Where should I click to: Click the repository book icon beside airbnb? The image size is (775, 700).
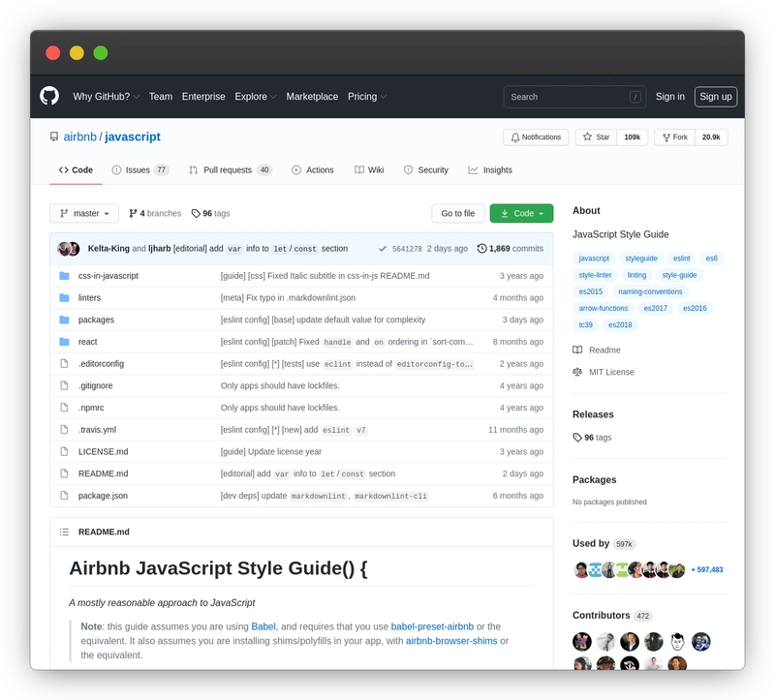tap(54, 137)
